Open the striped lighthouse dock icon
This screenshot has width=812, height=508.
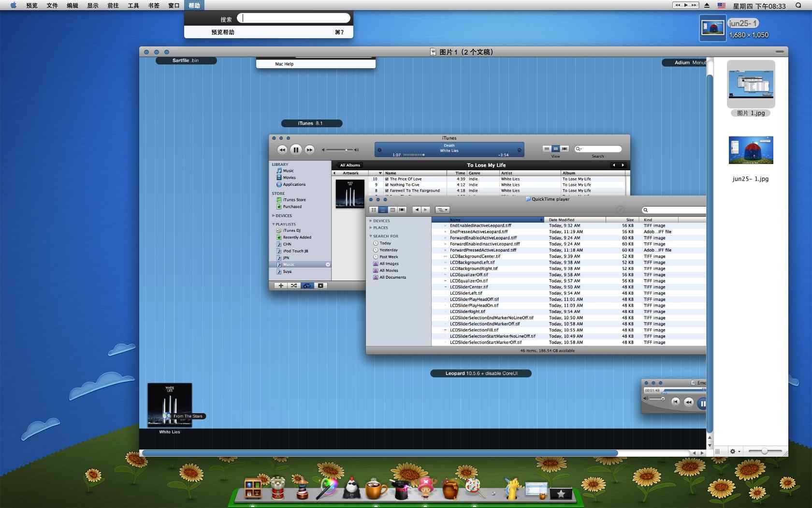[302, 488]
